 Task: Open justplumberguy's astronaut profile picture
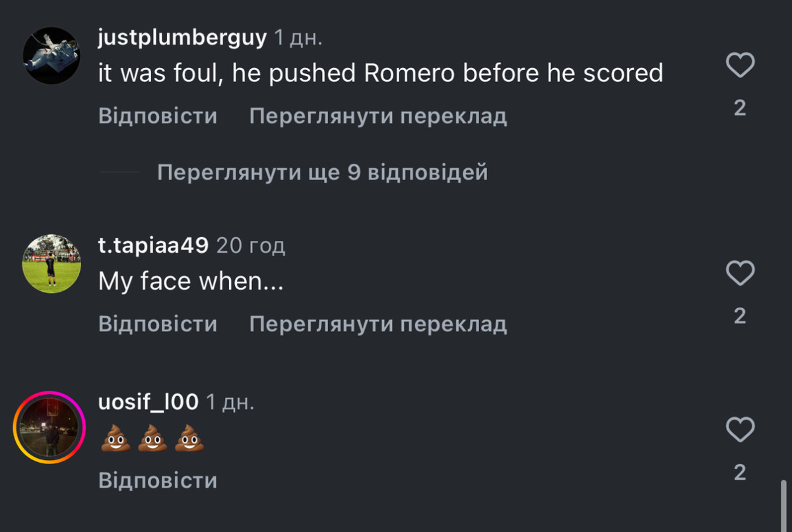coord(51,55)
